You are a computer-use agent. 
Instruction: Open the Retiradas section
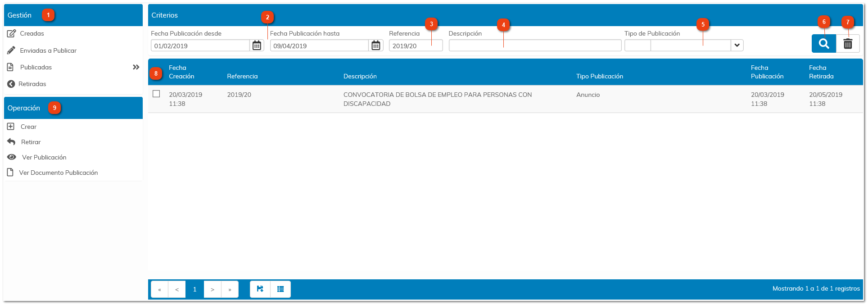[32, 84]
